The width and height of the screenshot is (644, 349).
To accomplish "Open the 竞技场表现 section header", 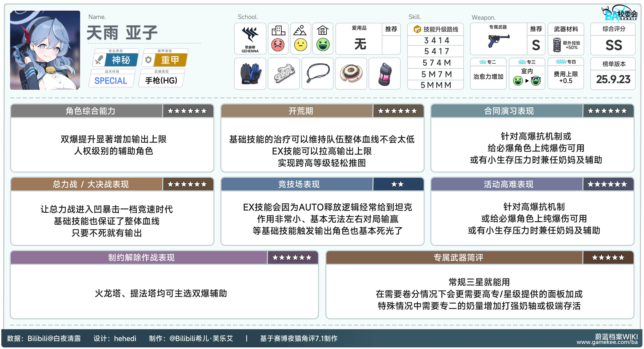I will [299, 184].
